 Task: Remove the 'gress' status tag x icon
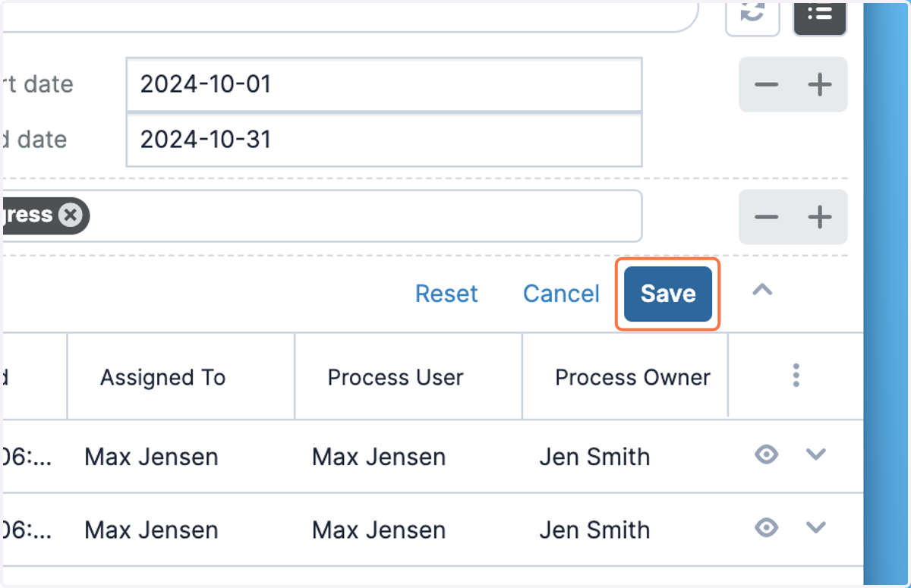71,215
